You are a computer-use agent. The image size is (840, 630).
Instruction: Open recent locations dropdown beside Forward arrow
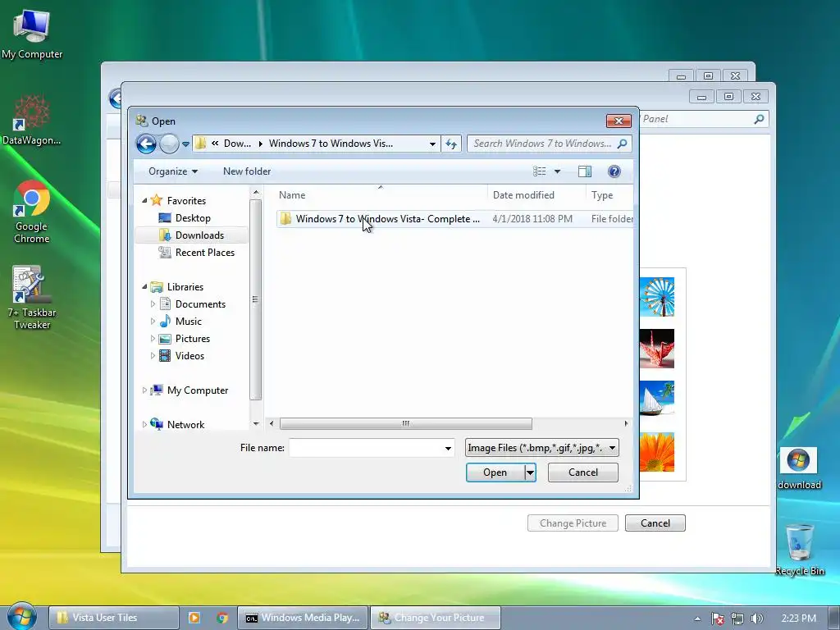(x=185, y=144)
